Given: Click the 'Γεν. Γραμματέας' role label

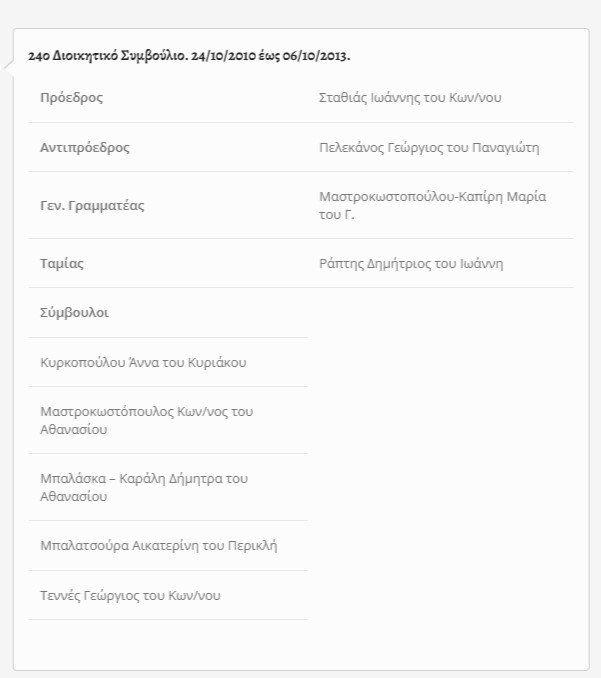Looking at the screenshot, I should [x=92, y=206].
